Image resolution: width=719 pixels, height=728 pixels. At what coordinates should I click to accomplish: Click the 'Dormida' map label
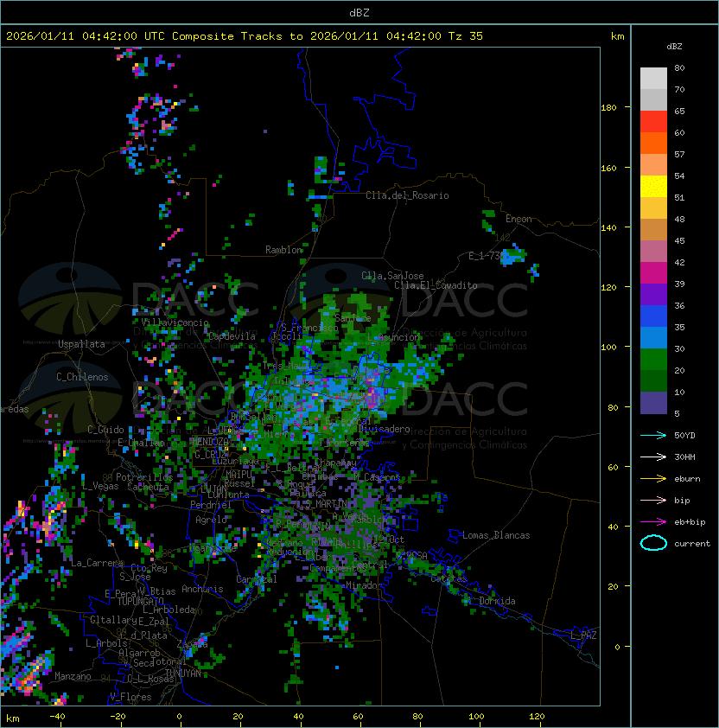tap(497, 601)
